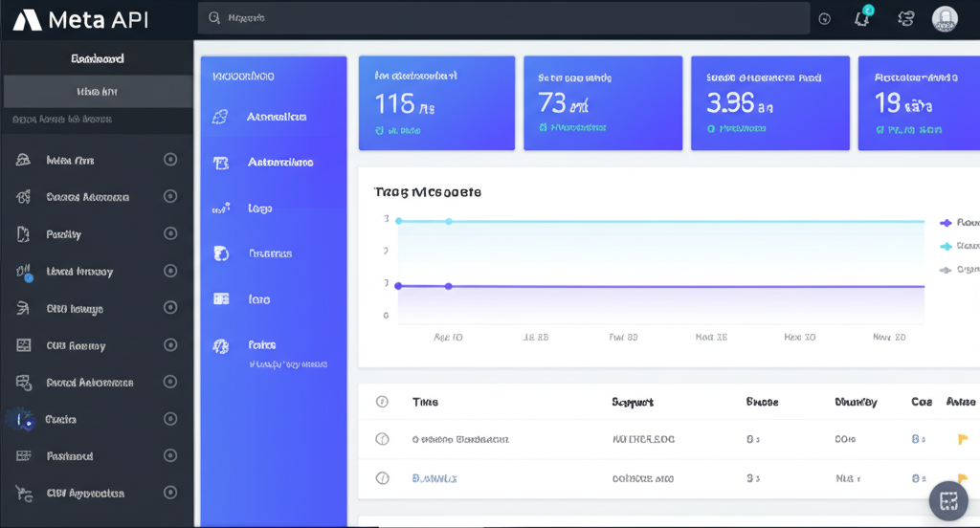Click the notification bell icon in top bar
The image size is (980, 528).
tap(862, 18)
